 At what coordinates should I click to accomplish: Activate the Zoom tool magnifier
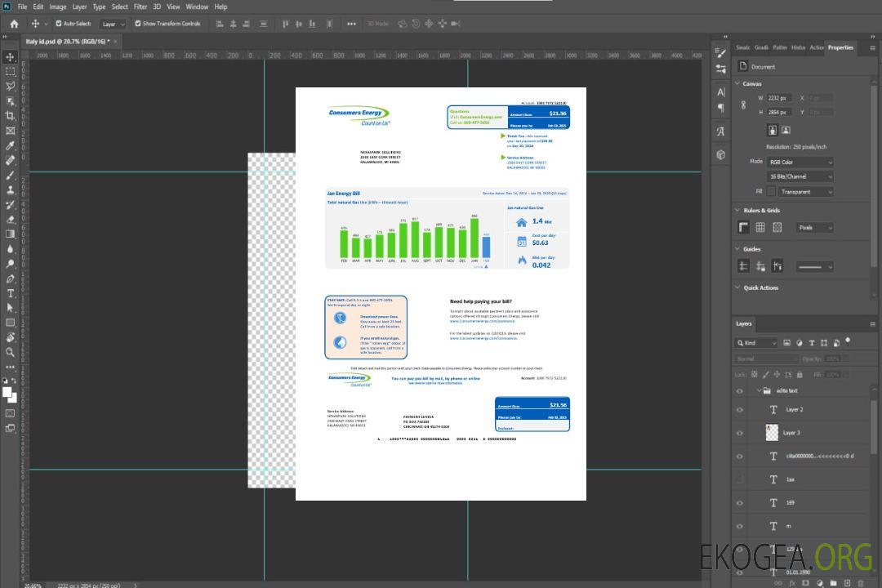point(11,352)
